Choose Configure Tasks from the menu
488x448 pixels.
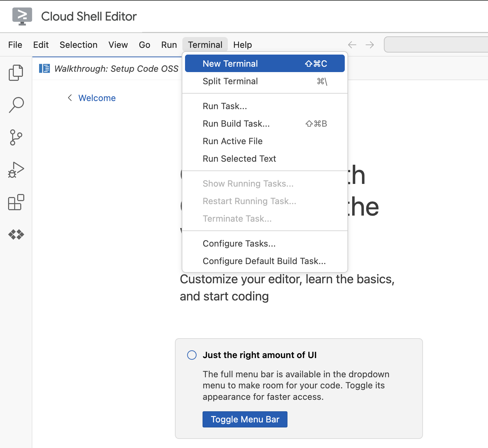pyautogui.click(x=239, y=243)
